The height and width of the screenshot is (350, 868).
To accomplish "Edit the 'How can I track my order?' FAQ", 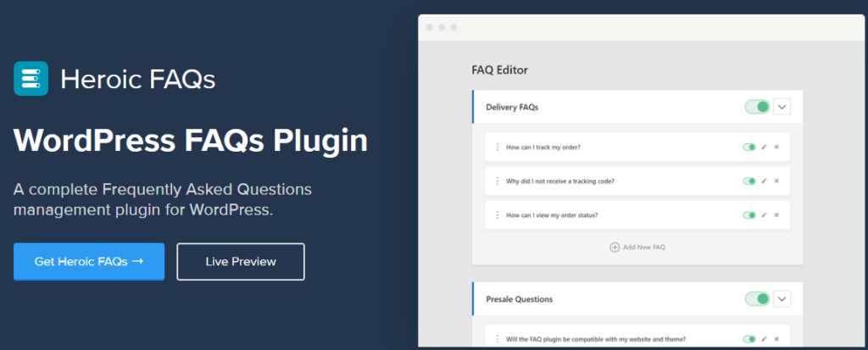I will tap(764, 147).
